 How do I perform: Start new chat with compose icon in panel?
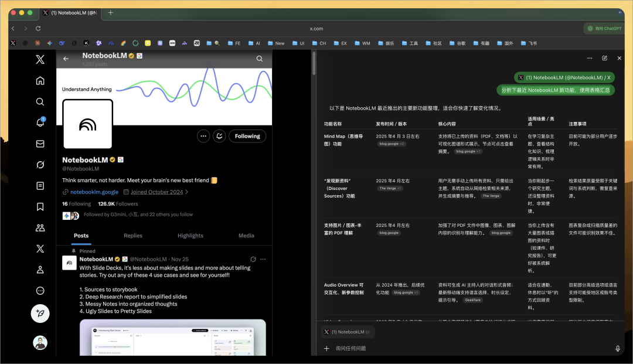(605, 58)
